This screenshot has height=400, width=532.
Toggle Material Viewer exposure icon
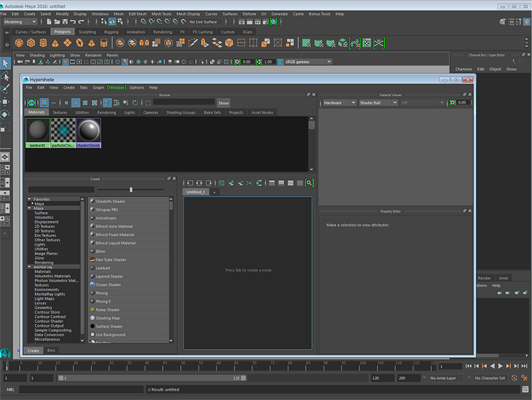[x=453, y=102]
